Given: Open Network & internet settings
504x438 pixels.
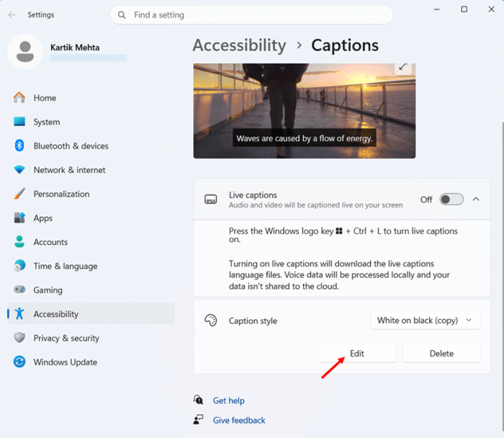Looking at the screenshot, I should click(91, 170).
